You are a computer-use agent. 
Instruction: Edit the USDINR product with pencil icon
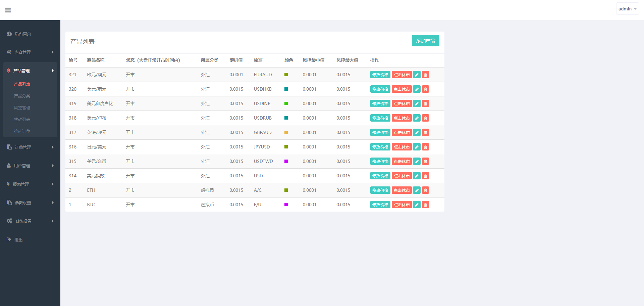pos(417,103)
